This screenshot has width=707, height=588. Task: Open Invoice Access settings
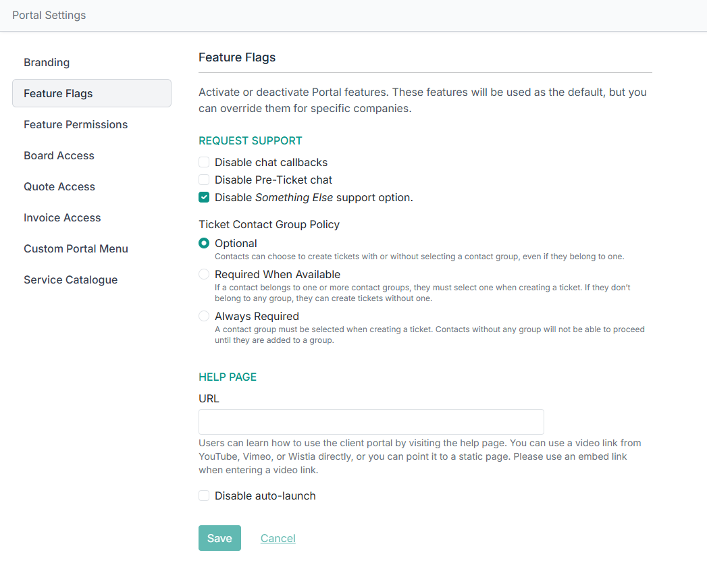[62, 218]
